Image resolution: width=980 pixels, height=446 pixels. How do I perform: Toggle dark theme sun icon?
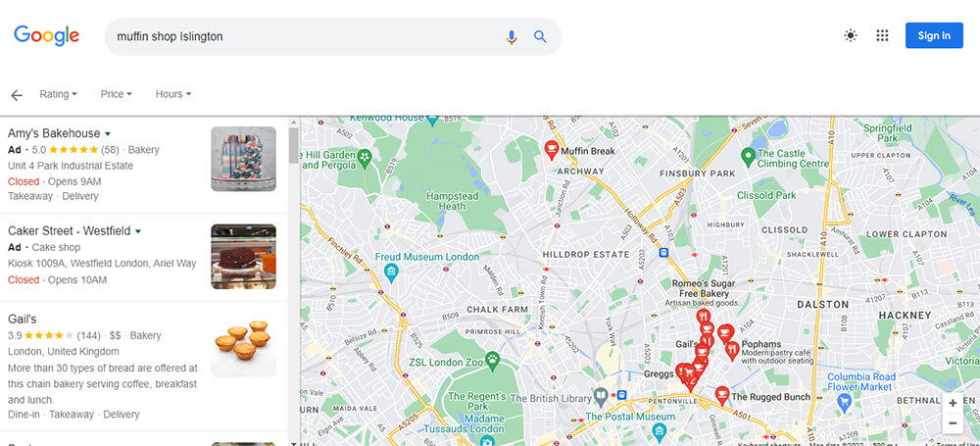[x=851, y=35]
